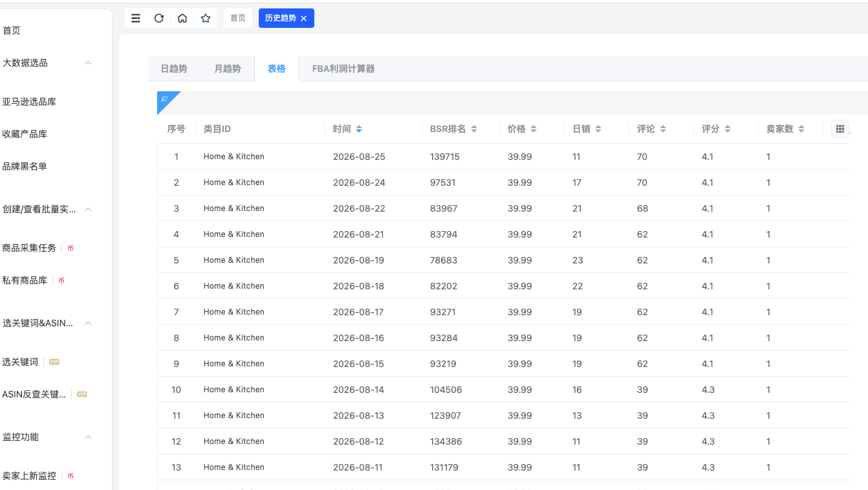Click the coin icon beside 卖家上新监控
Viewport: 868px width, 490px height.
tap(71, 476)
